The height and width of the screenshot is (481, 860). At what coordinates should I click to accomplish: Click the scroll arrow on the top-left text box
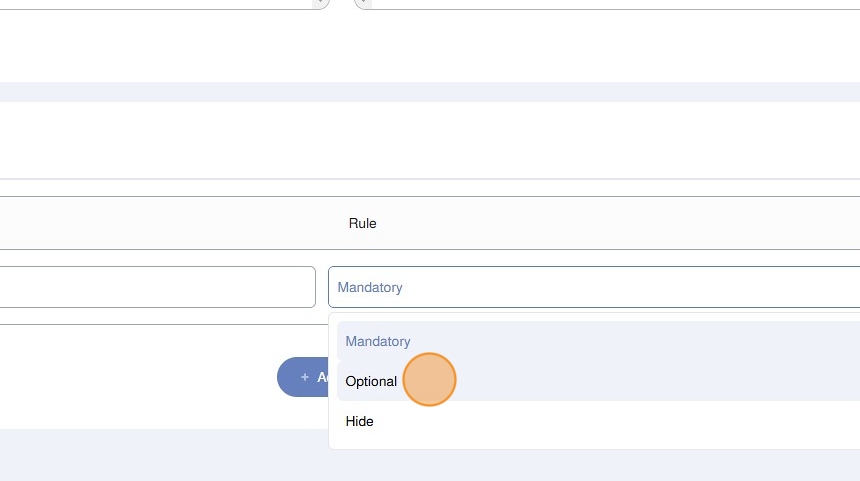click(x=321, y=3)
